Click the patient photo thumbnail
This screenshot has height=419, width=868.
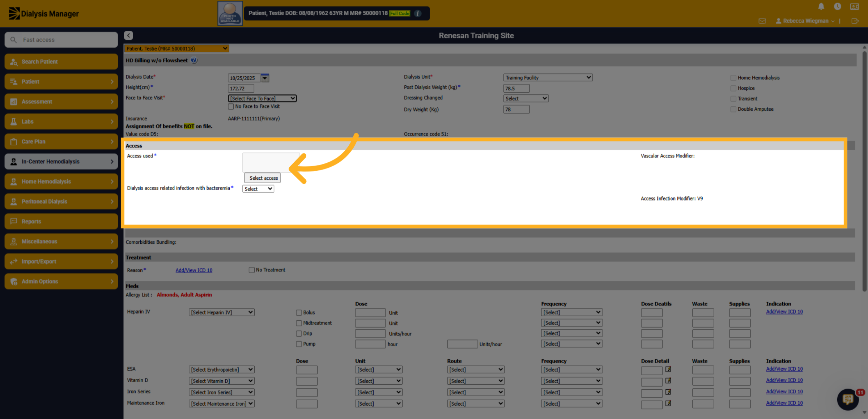tap(230, 13)
